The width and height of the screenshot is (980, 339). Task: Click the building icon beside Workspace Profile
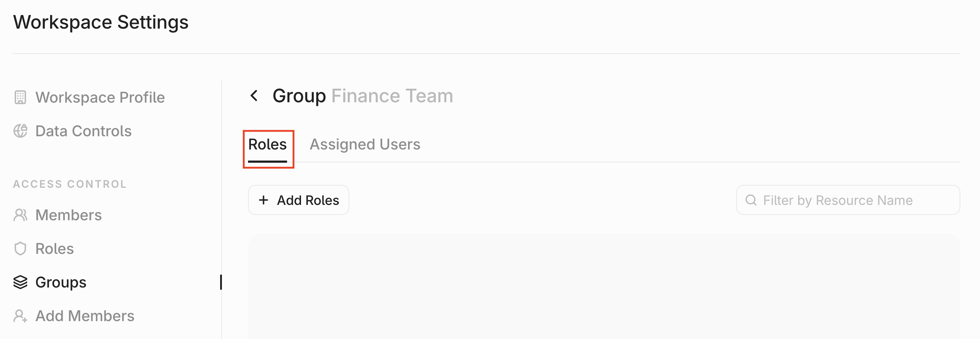coord(20,97)
